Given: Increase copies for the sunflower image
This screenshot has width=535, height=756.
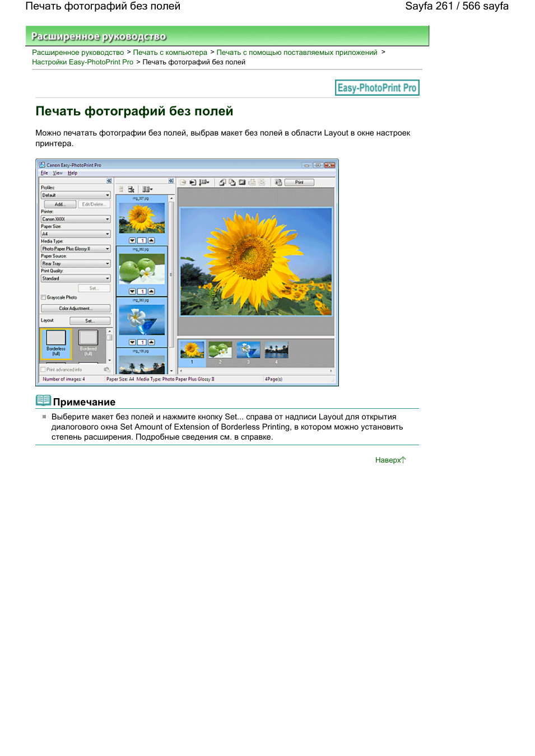Looking at the screenshot, I should (x=151, y=240).
